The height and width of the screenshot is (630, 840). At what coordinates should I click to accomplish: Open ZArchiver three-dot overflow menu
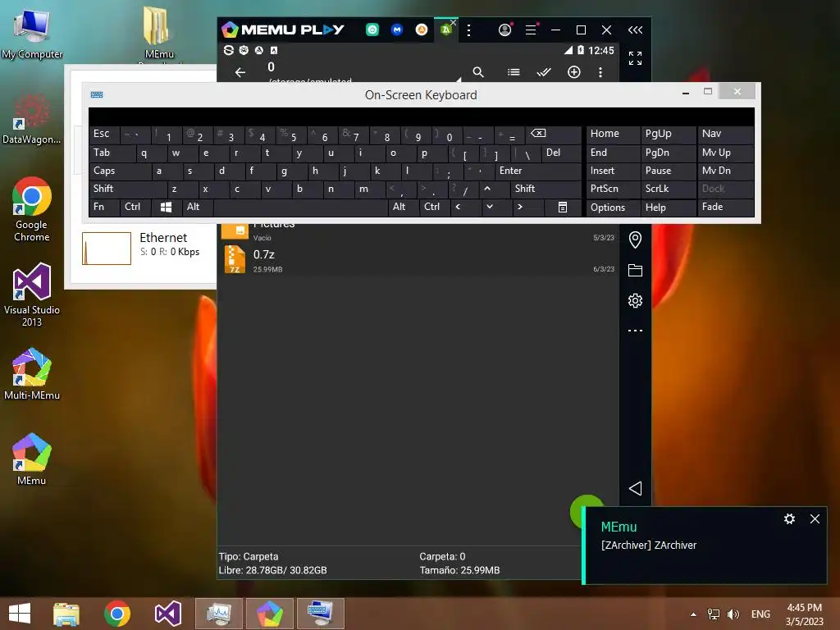pos(600,72)
